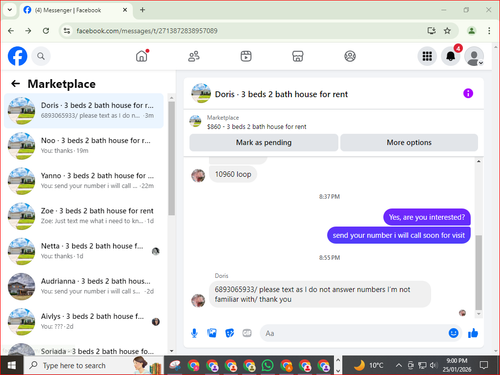Click the chat scroll down arrow
The height and width of the screenshot is (375, 500).
479,314
